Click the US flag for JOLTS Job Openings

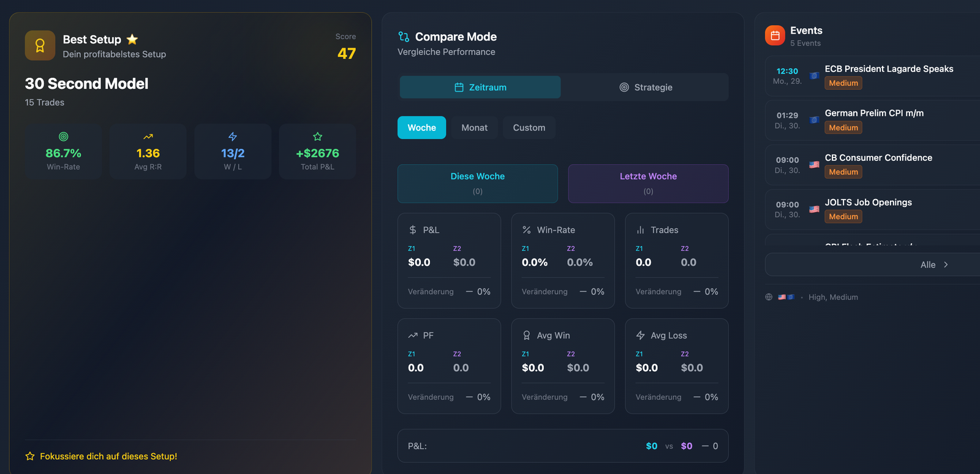click(x=814, y=209)
